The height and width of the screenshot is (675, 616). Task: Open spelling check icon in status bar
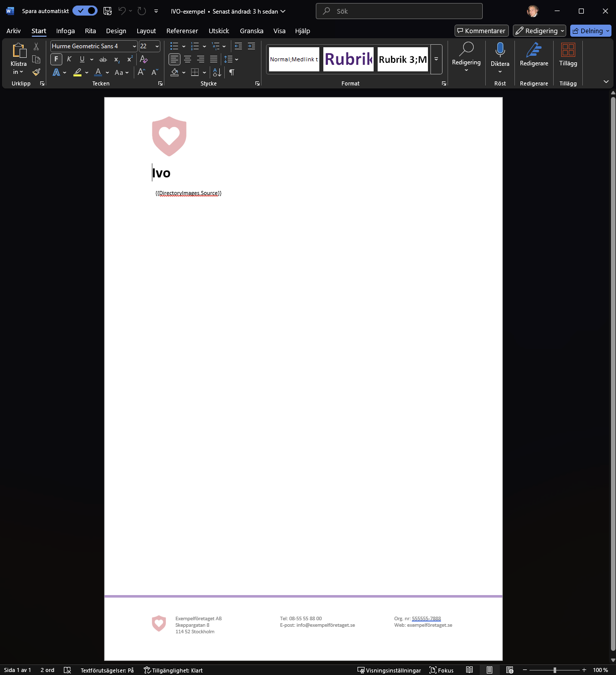67,670
